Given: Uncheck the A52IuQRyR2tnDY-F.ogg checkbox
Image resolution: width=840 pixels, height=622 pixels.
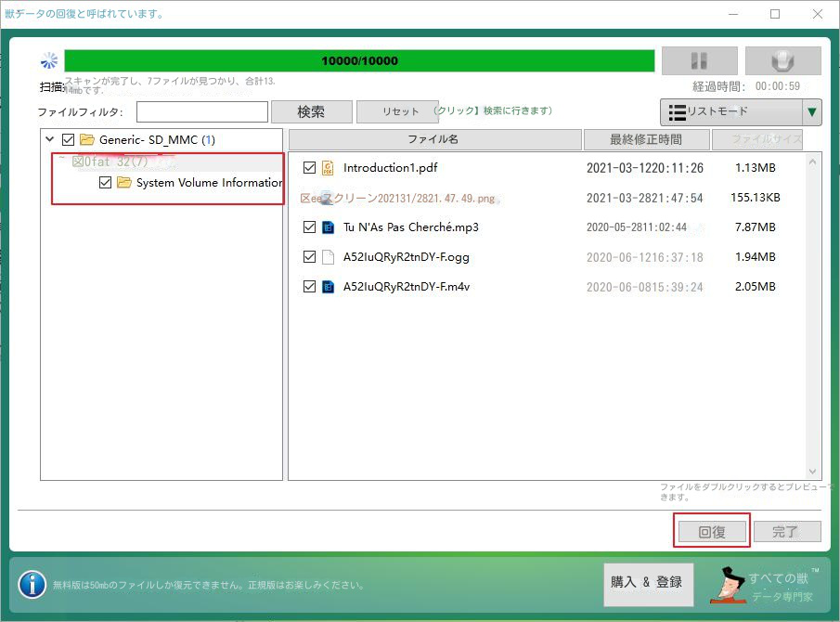Looking at the screenshot, I should (309, 256).
